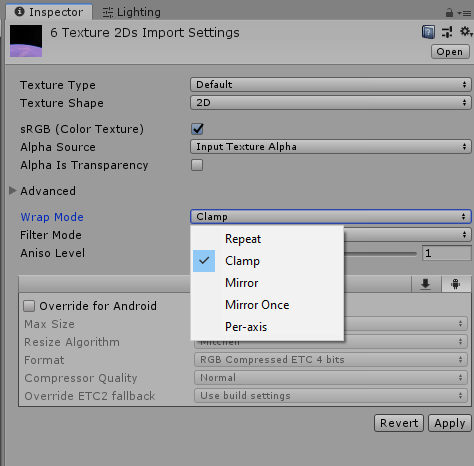Image resolution: width=474 pixels, height=466 pixels.
Task: Enable Override for Android checkbox
Action: 29,306
